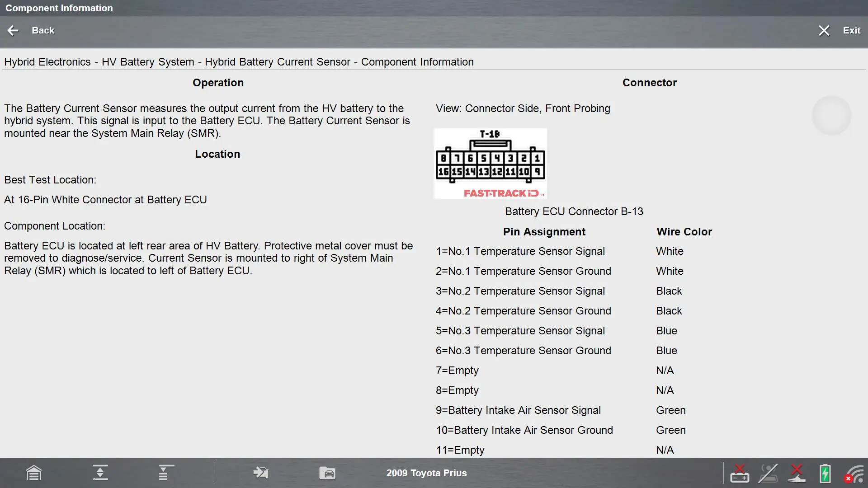This screenshot has width=868, height=488.
Task: Open the Wi-Fi disconnected status icon
Action: click(x=854, y=474)
